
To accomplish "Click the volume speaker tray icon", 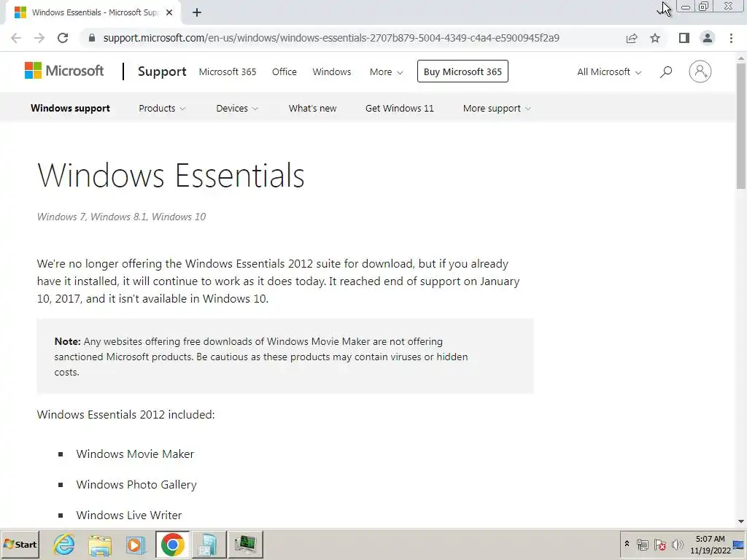I will [677, 545].
